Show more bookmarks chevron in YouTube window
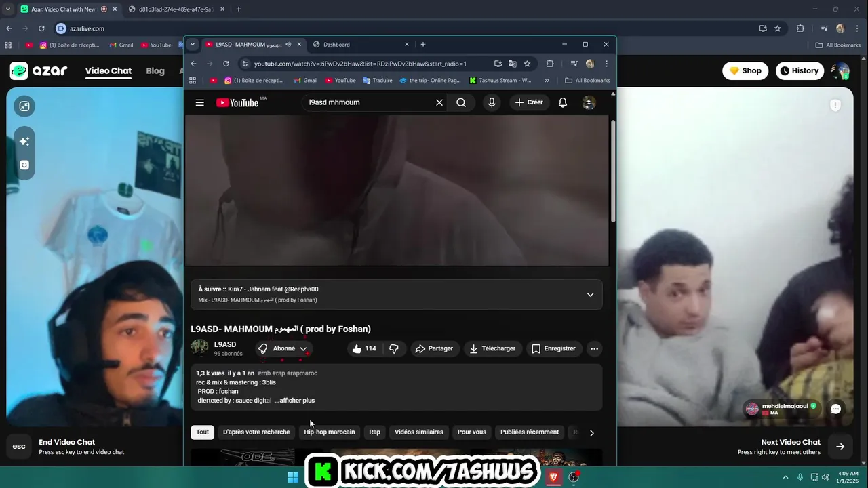This screenshot has height=488, width=868. coord(547,80)
